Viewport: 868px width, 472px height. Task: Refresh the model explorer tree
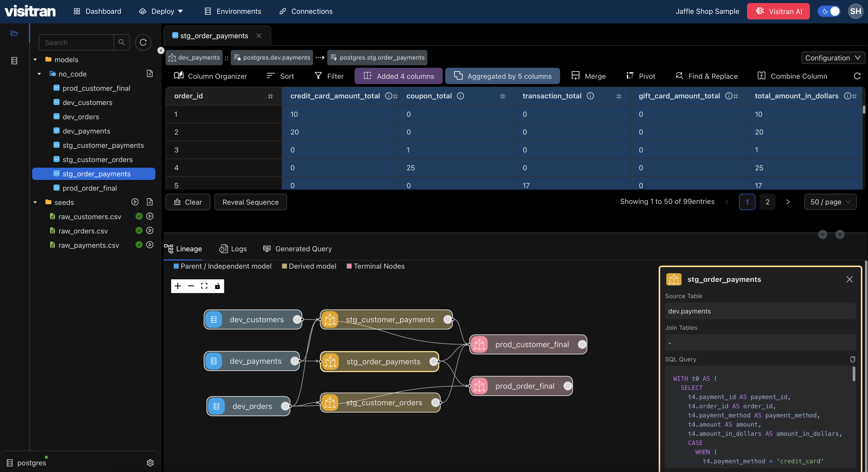click(x=143, y=42)
